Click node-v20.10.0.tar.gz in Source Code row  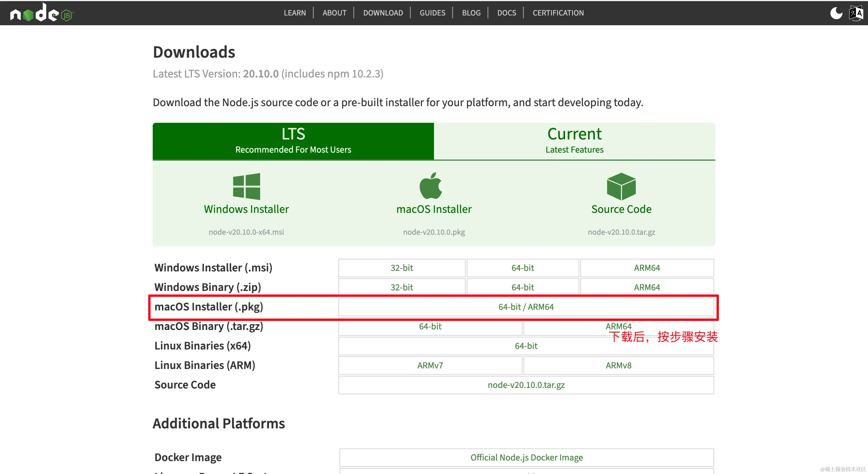(x=526, y=385)
